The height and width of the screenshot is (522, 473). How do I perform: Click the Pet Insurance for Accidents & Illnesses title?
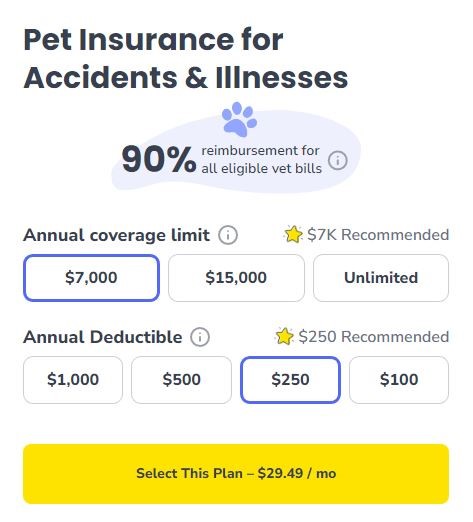point(186,59)
